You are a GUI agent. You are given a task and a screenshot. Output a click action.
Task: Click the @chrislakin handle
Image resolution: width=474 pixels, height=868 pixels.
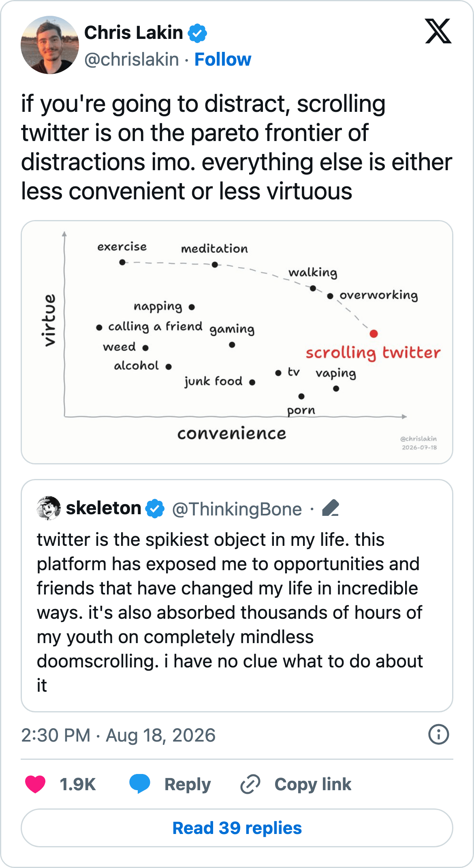click(132, 60)
